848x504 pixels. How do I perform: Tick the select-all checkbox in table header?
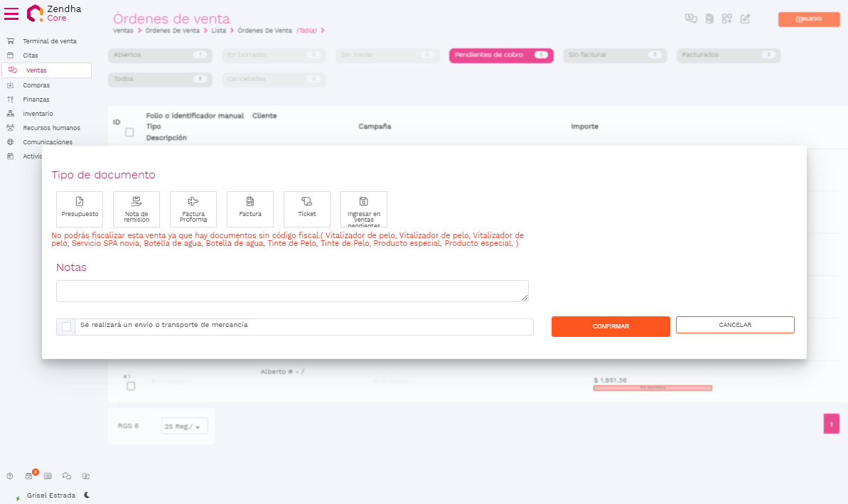pos(129,132)
